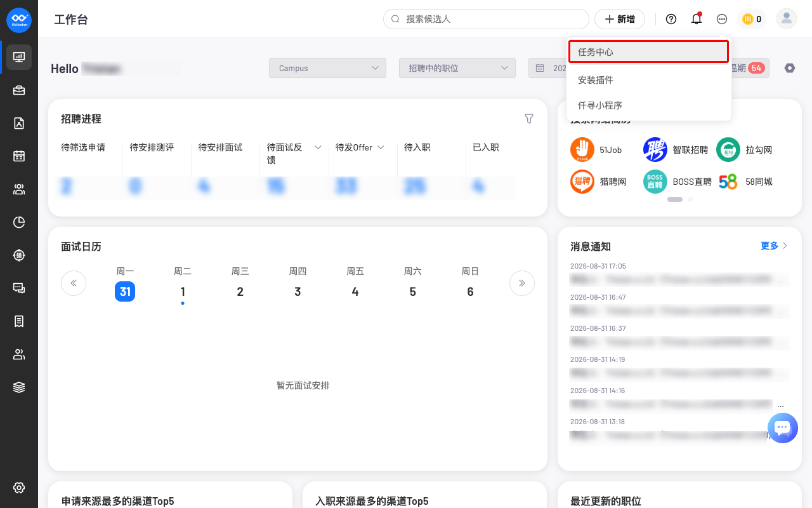Expand the 待发Offer column chevron
The width and height of the screenshot is (812, 508).
pyautogui.click(x=381, y=147)
